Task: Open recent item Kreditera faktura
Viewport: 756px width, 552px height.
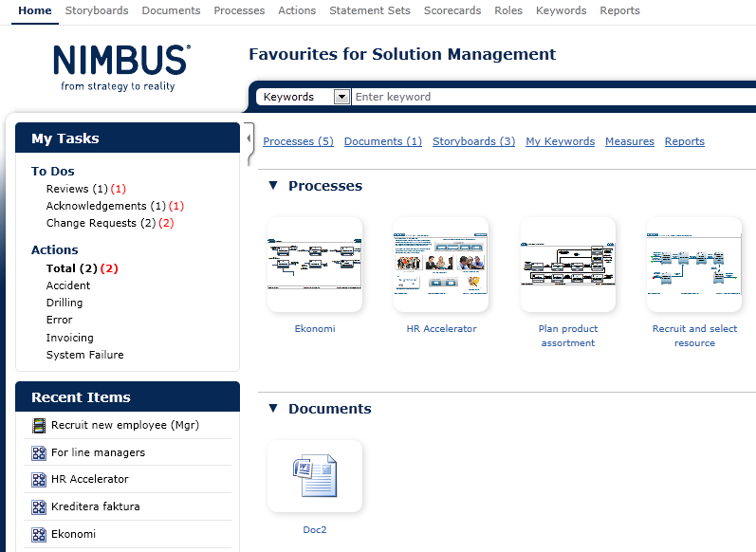Action: [96, 506]
